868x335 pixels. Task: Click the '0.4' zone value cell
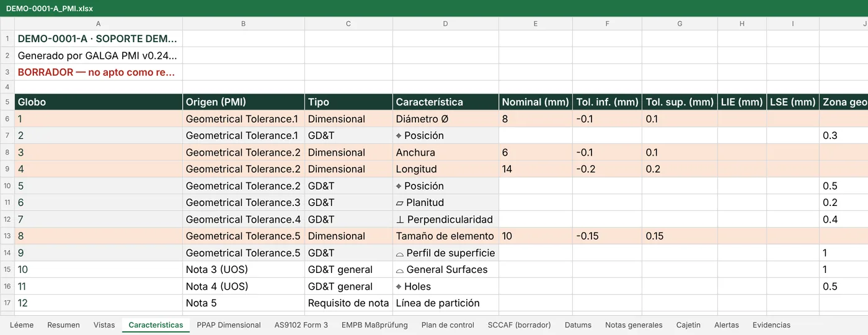click(844, 219)
